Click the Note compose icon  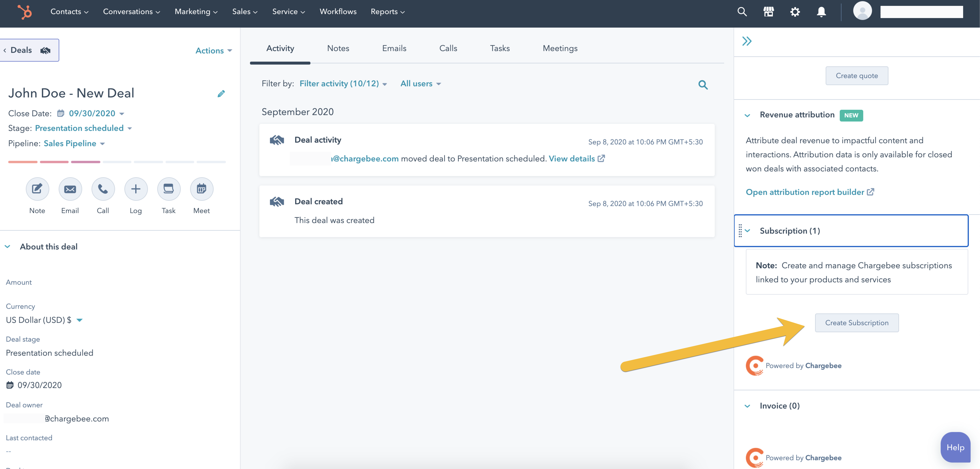click(37, 189)
